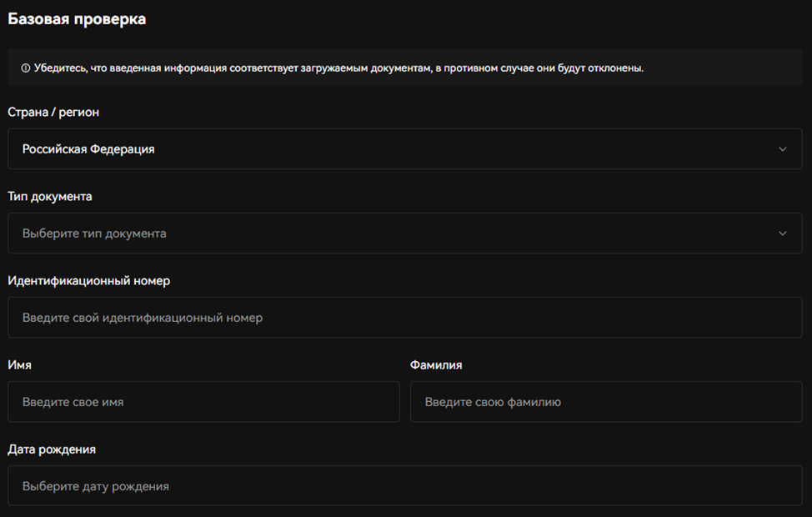812x517 pixels.
Task: Open the Дата рождения date picker field
Action: pyautogui.click(x=404, y=486)
